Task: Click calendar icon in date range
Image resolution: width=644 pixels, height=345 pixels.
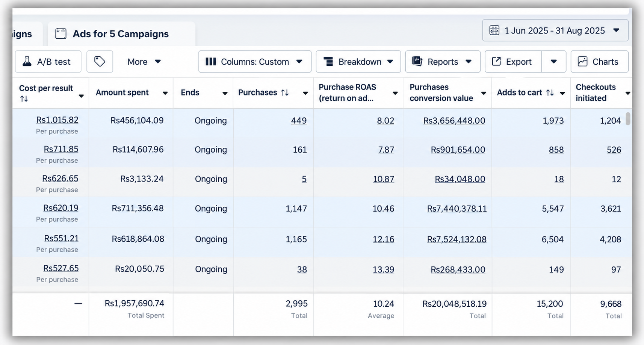Action: pos(494,30)
